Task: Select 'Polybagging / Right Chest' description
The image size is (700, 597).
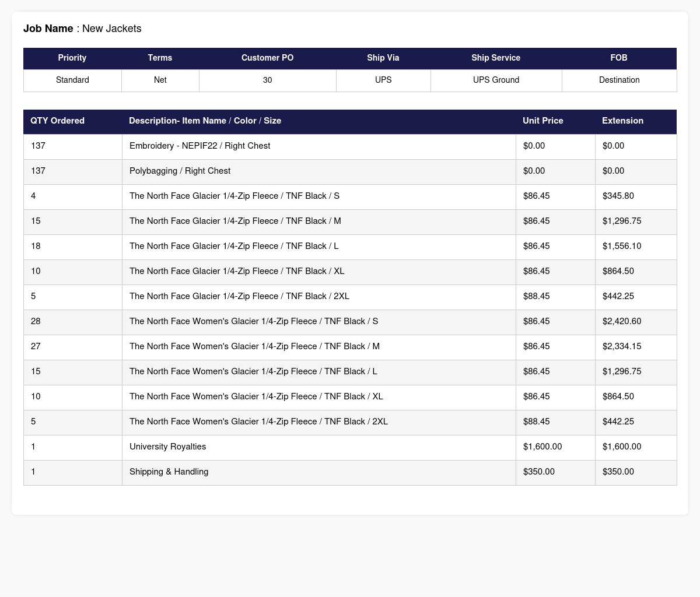Action: click(180, 171)
